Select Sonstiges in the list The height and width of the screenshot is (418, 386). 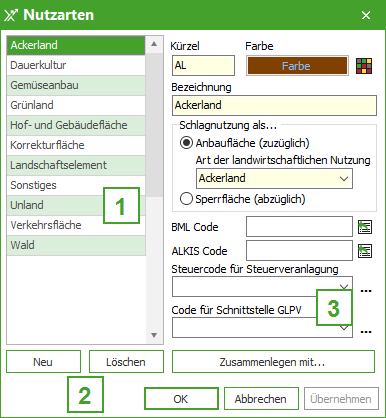tap(76, 185)
